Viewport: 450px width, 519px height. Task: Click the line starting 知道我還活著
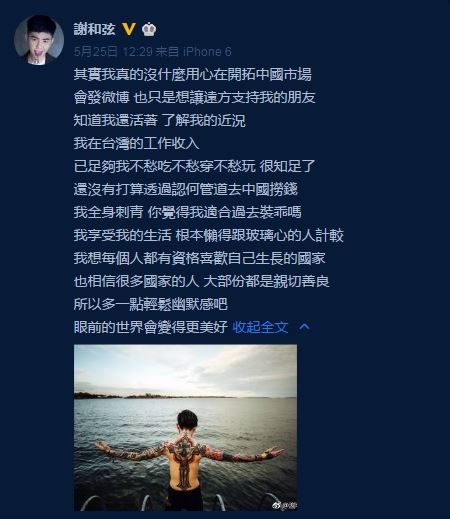pyautogui.click(x=159, y=120)
